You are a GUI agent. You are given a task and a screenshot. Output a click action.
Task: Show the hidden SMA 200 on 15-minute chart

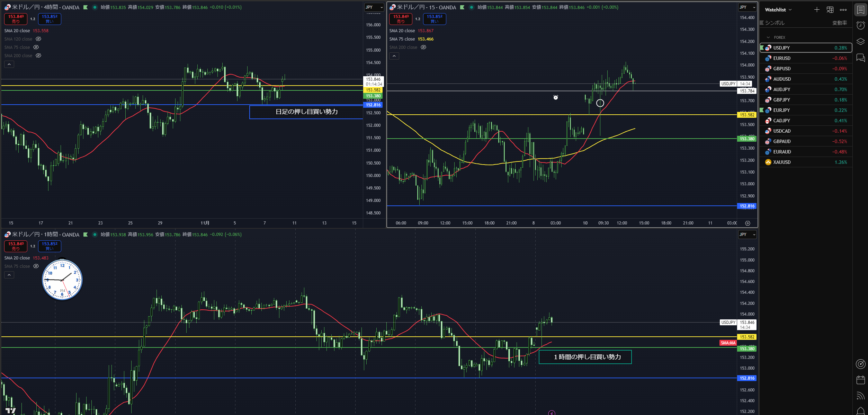(x=423, y=47)
